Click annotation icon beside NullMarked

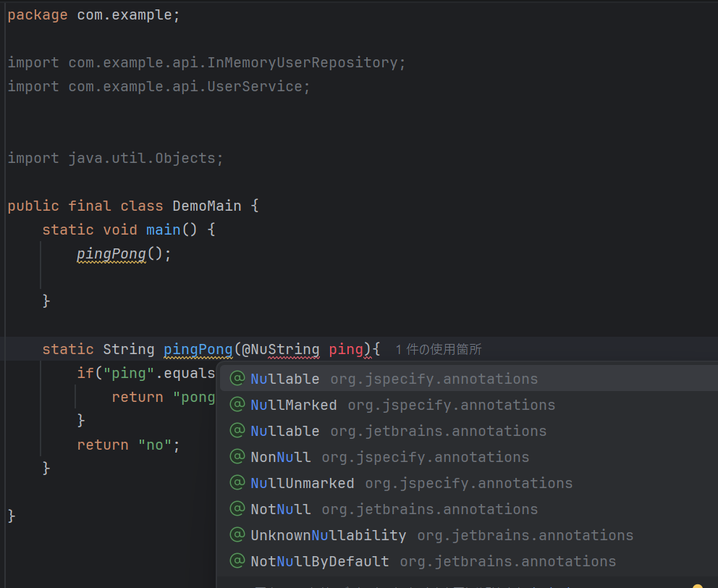pos(237,404)
